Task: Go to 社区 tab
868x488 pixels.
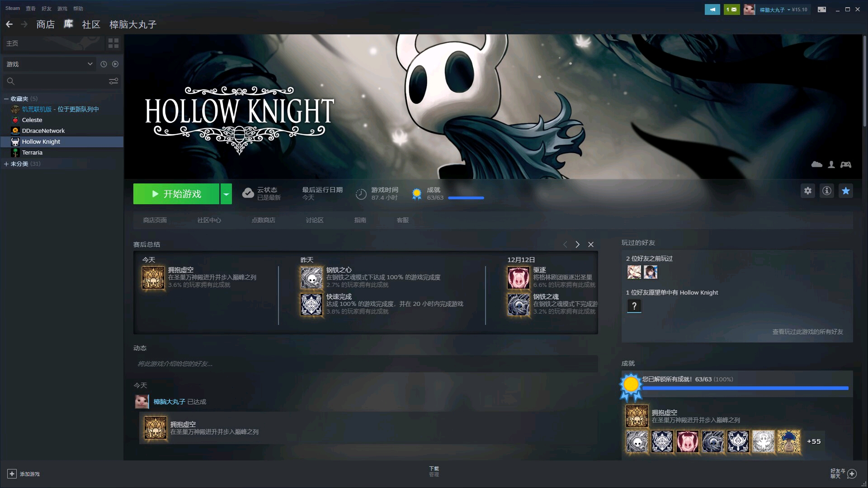Action: pos(91,24)
